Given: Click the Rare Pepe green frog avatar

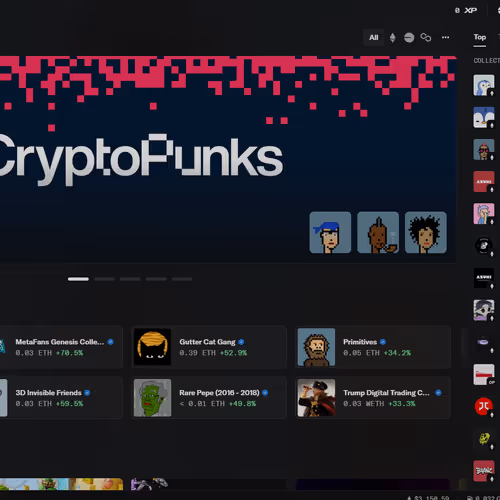Looking at the screenshot, I should 152,398.
